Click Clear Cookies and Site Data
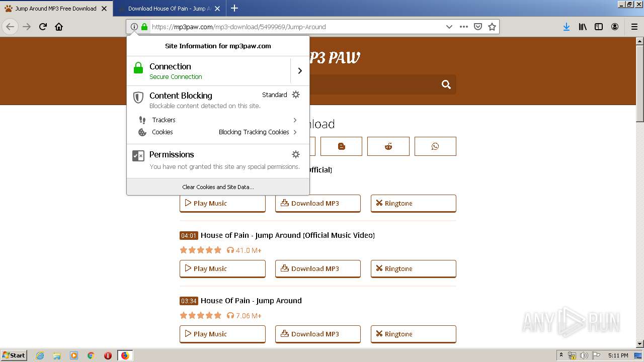 [x=218, y=187]
